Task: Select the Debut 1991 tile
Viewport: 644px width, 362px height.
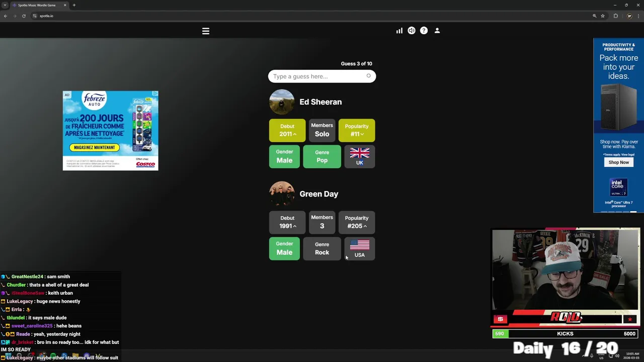Action: click(x=287, y=222)
